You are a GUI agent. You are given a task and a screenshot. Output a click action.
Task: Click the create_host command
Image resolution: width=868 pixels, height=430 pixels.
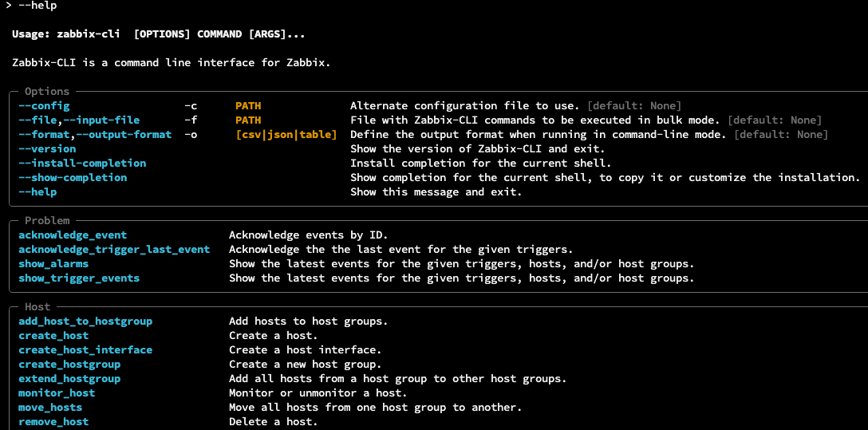tap(53, 336)
